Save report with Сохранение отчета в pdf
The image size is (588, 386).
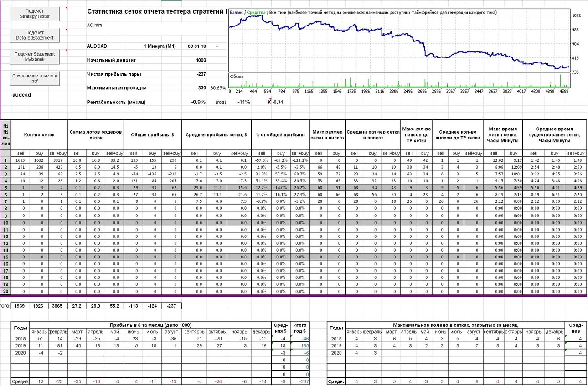[35, 78]
